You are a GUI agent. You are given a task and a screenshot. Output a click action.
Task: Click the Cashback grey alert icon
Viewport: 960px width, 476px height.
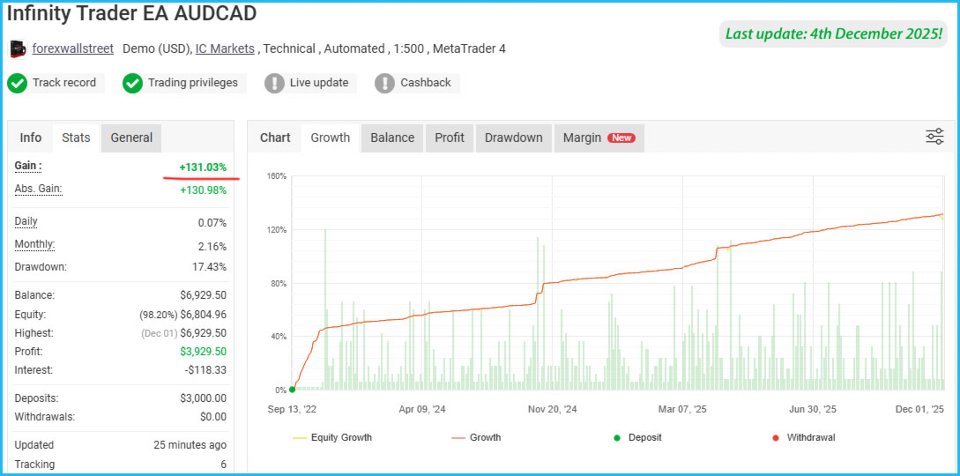(x=384, y=83)
